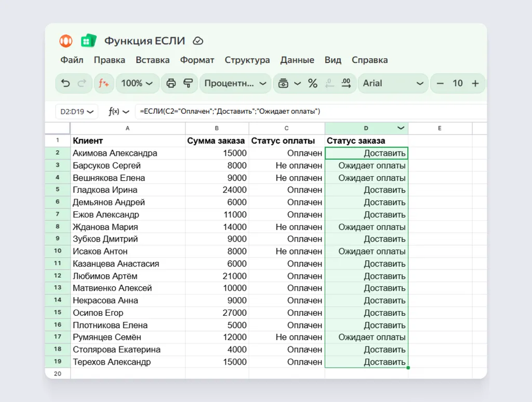This screenshot has height=402, width=532.
Task: Select cell Казанцева Анастасия
Action: (x=128, y=264)
